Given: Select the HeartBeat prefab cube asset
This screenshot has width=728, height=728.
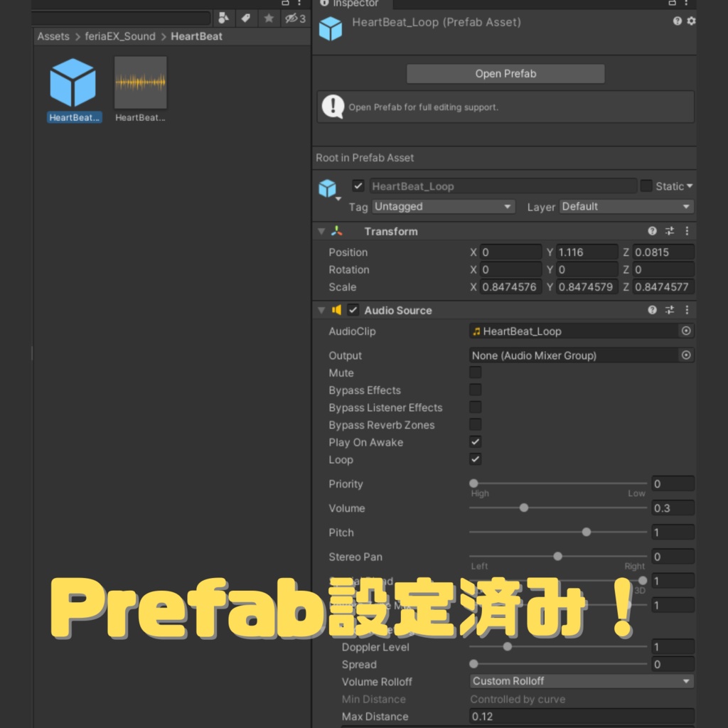Looking at the screenshot, I should coord(73,90).
